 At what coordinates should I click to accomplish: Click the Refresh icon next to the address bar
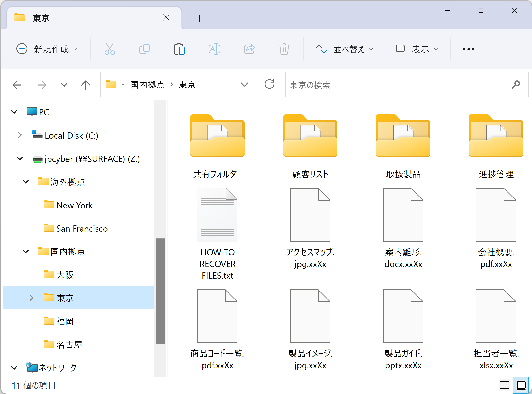(269, 85)
